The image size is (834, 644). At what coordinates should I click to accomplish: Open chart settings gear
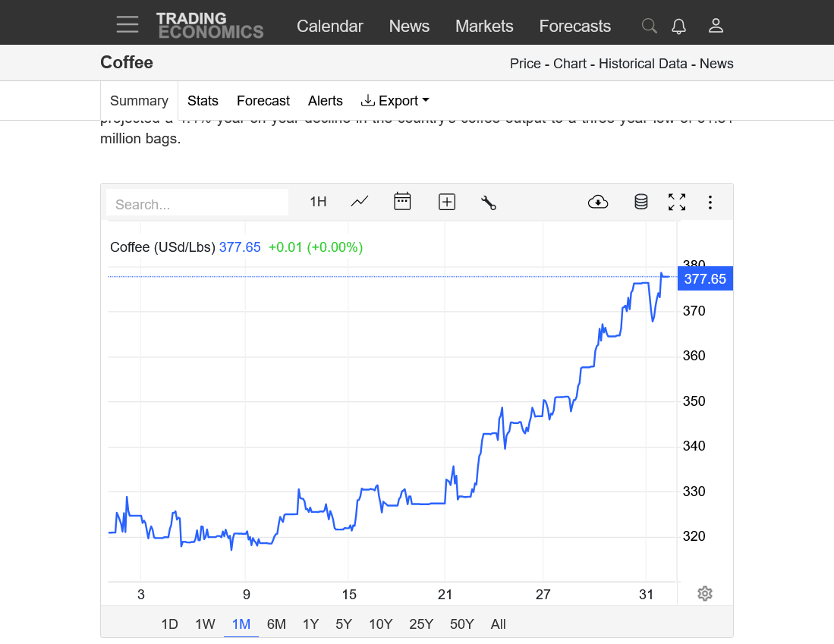[x=704, y=593]
